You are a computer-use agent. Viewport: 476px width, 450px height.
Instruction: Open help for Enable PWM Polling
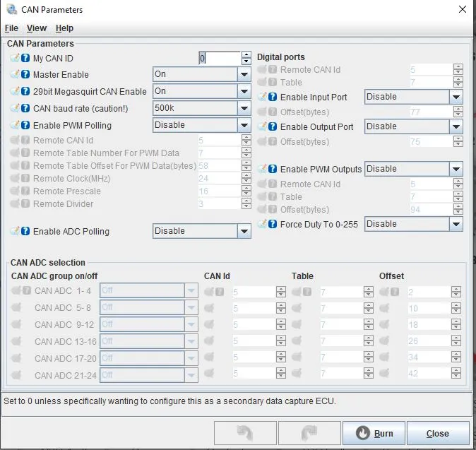tap(25, 125)
